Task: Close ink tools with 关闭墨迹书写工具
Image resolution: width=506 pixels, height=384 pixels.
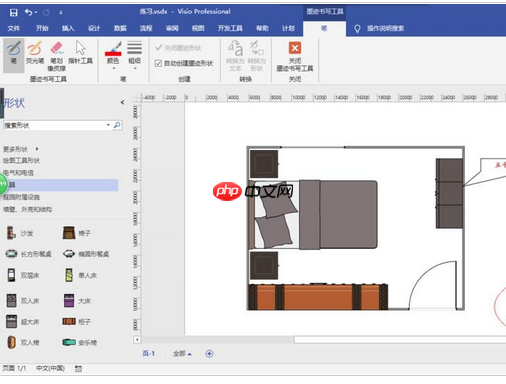Action: pyautogui.click(x=295, y=56)
